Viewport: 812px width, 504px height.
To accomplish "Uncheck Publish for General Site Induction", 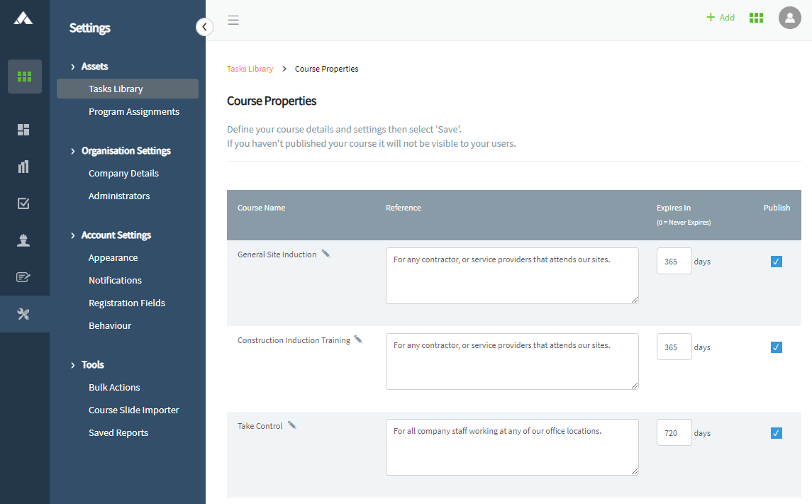I will [x=777, y=262].
